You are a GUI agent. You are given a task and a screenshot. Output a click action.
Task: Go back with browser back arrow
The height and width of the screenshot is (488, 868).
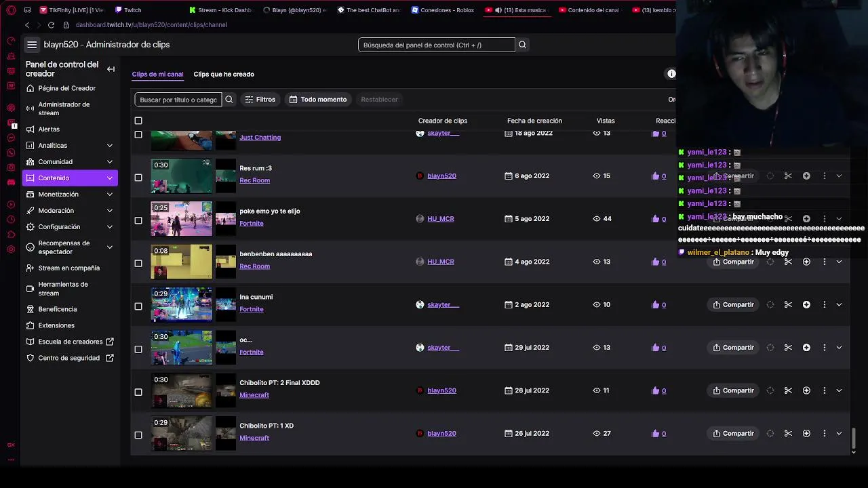coord(27,25)
